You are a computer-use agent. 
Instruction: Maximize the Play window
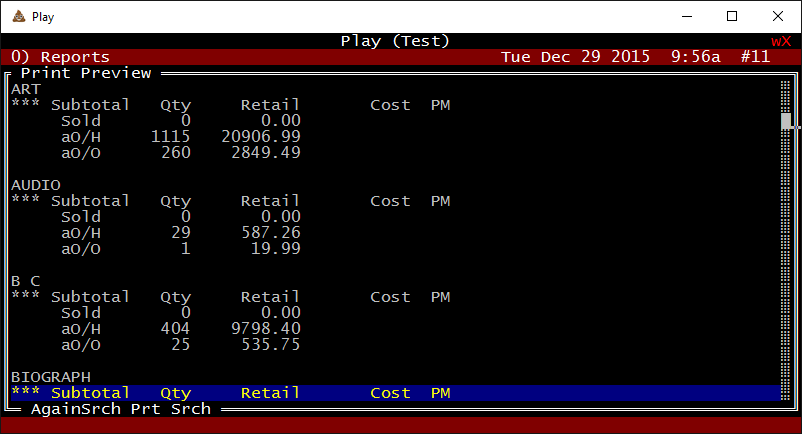tap(732, 16)
